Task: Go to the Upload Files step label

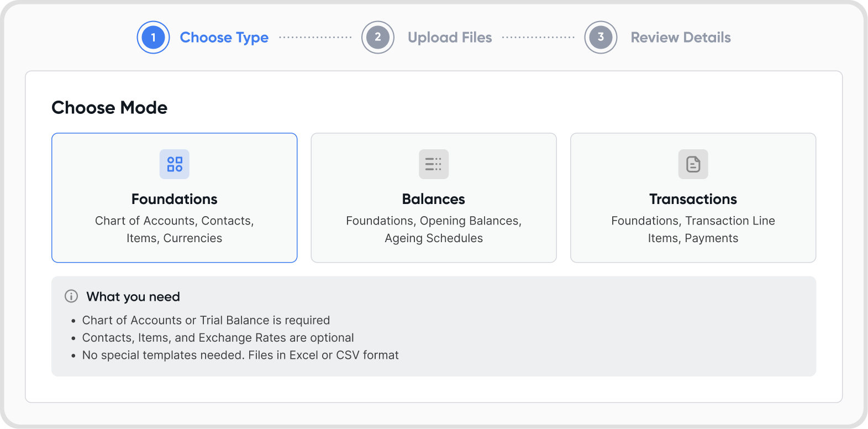Action: (x=450, y=38)
